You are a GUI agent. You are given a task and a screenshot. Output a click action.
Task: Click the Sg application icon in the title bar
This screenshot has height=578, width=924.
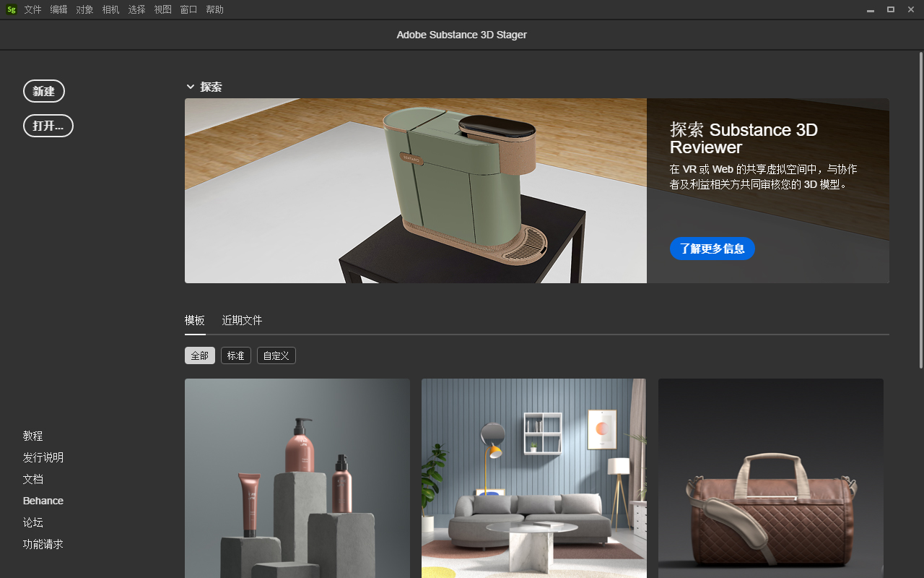11,9
